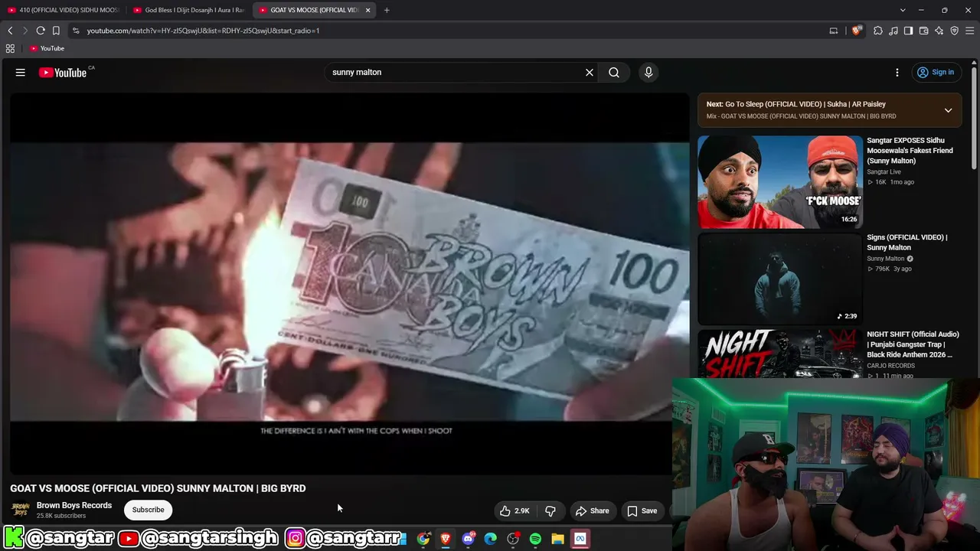Click the CARJO RECORDS channel name

[890, 366]
